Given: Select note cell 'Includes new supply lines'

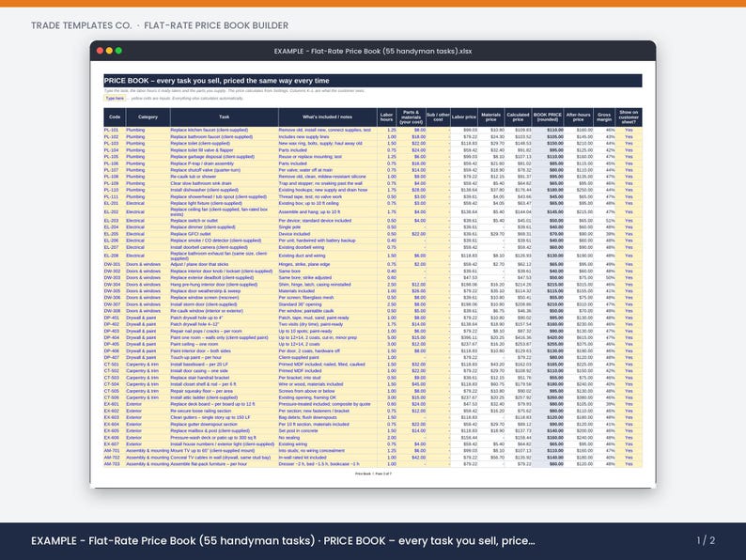Looking at the screenshot, I should coord(327,136).
